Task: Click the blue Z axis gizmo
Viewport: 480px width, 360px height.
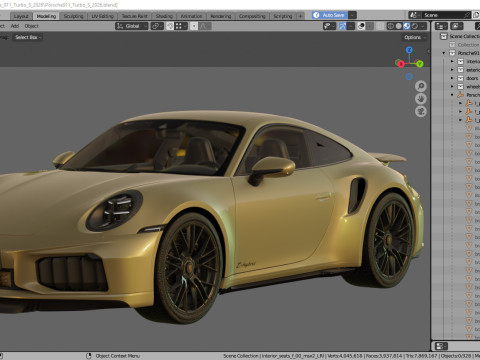Action: coord(409,50)
